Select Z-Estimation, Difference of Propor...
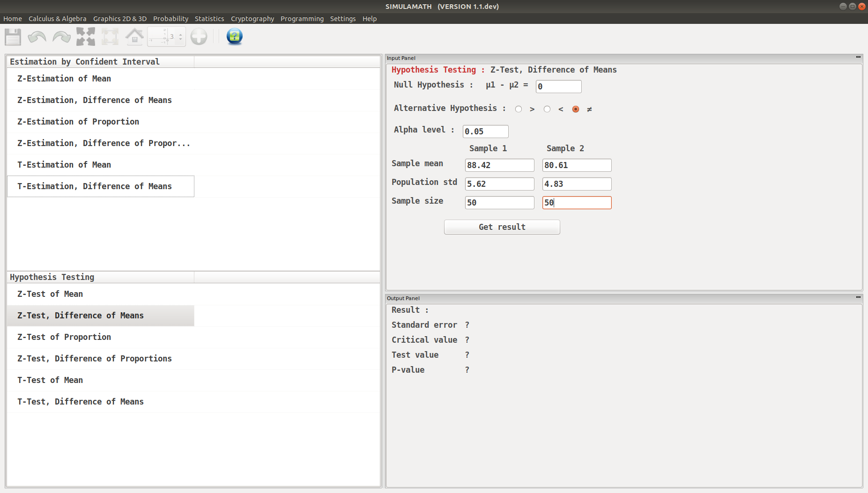The image size is (868, 493). [x=101, y=143]
